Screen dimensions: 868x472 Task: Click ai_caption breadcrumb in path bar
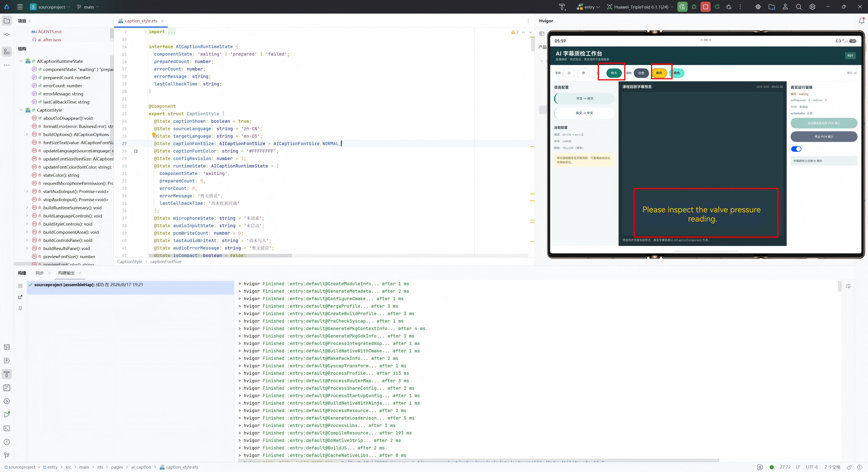tap(141, 467)
